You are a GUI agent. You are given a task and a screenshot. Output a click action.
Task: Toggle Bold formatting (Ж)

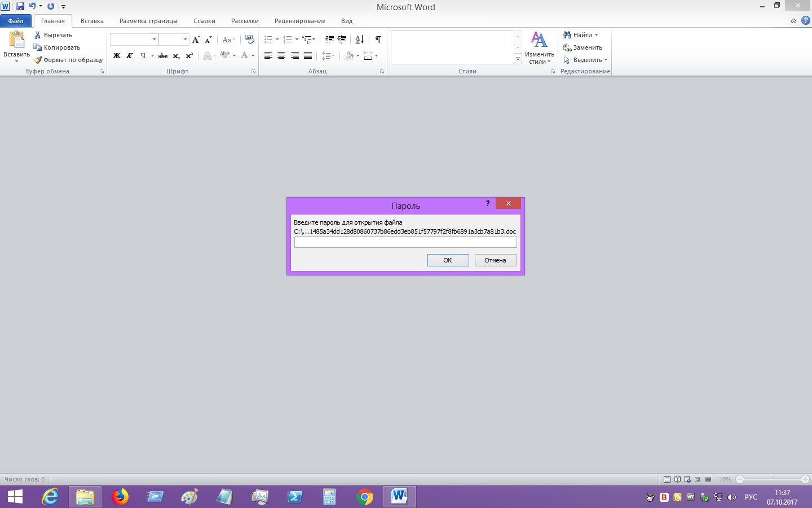click(117, 56)
